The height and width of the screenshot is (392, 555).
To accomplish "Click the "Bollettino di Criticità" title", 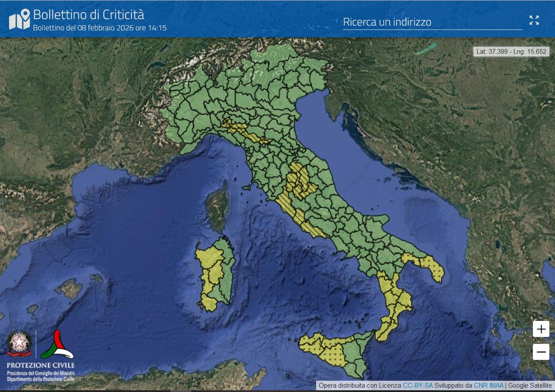I will tap(88, 14).
